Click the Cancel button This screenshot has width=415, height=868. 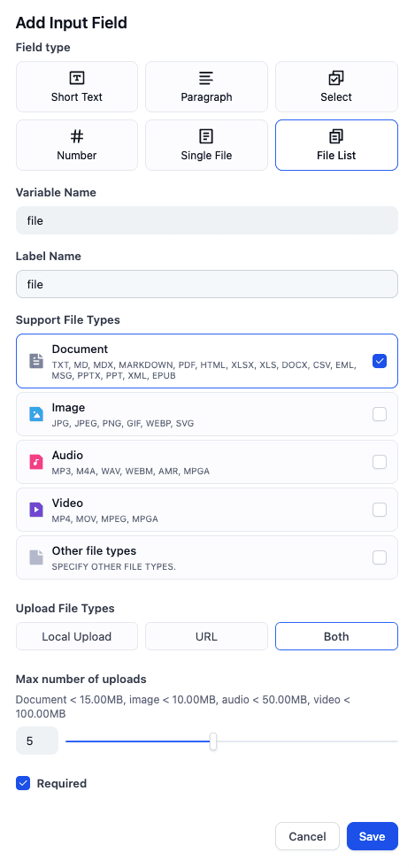coord(307,836)
